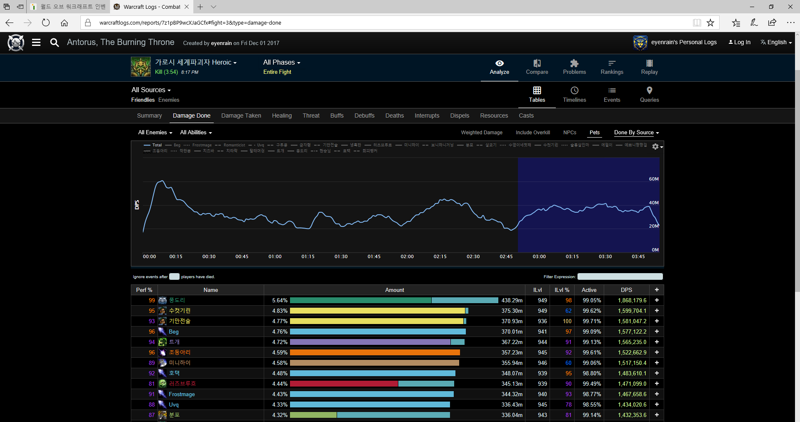800x422 pixels.
Task: Expand the All Sources dropdown
Action: [151, 90]
